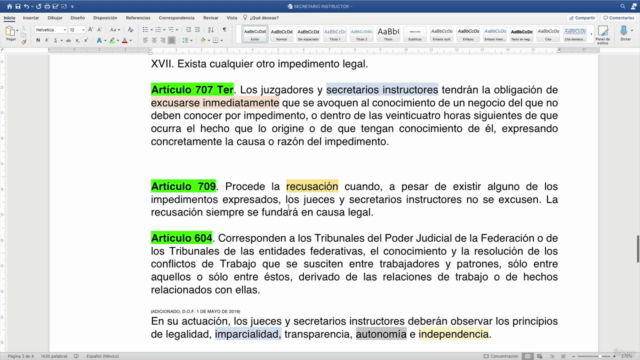
Task: Undo the last action
Action: (x=27, y=7)
